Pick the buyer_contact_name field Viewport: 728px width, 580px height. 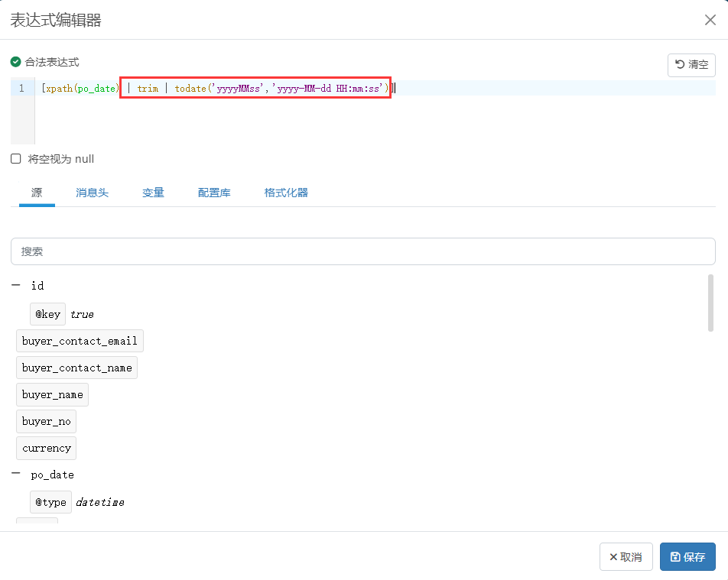(x=76, y=368)
